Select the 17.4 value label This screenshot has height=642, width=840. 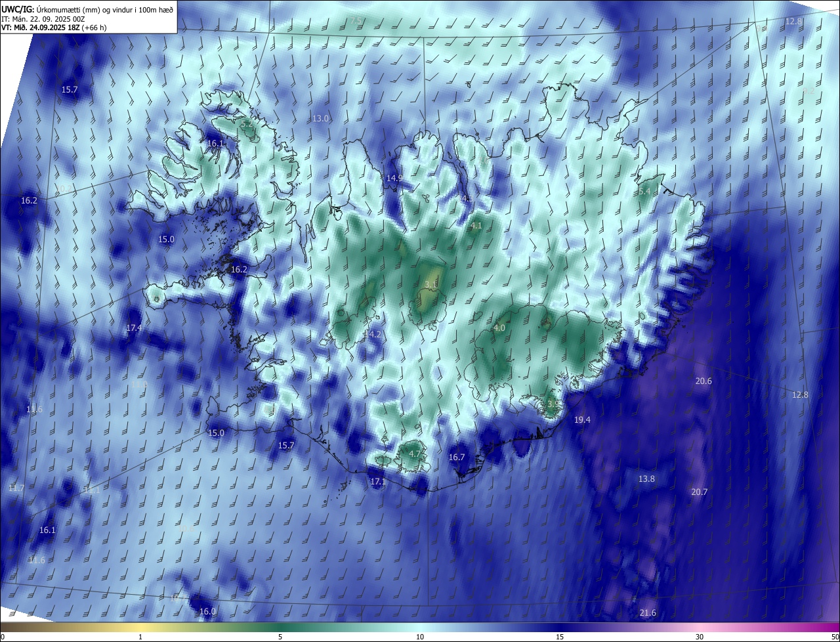click(x=134, y=328)
